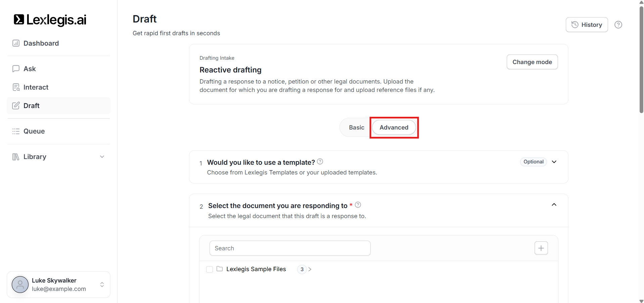This screenshot has height=303, width=644.
Task: Click the plus add document icon
Action: (541, 248)
